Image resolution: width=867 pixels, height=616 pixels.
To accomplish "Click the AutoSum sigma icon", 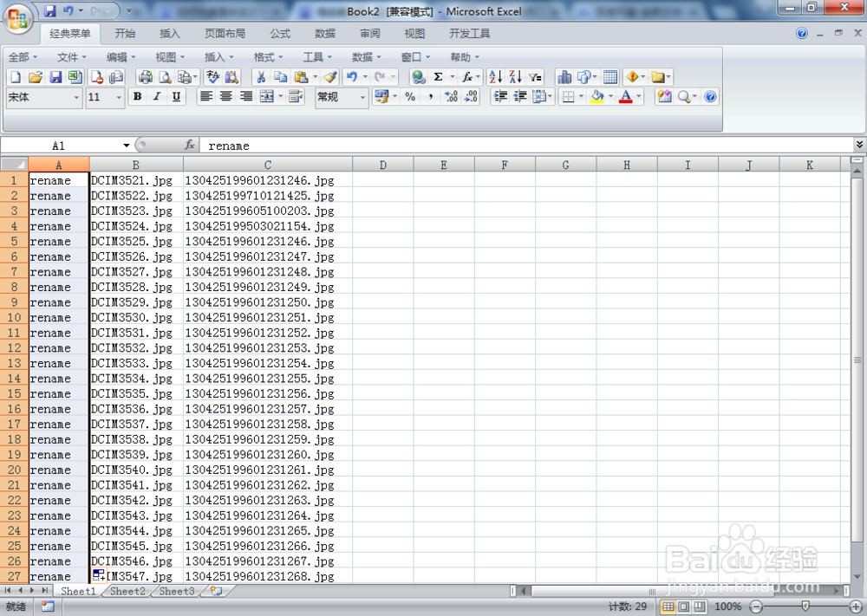I will pos(438,77).
